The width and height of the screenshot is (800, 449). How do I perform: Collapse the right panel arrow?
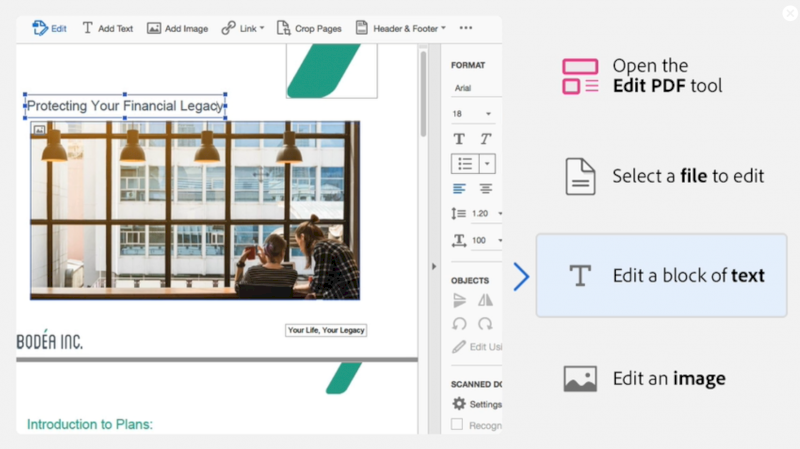point(434,266)
